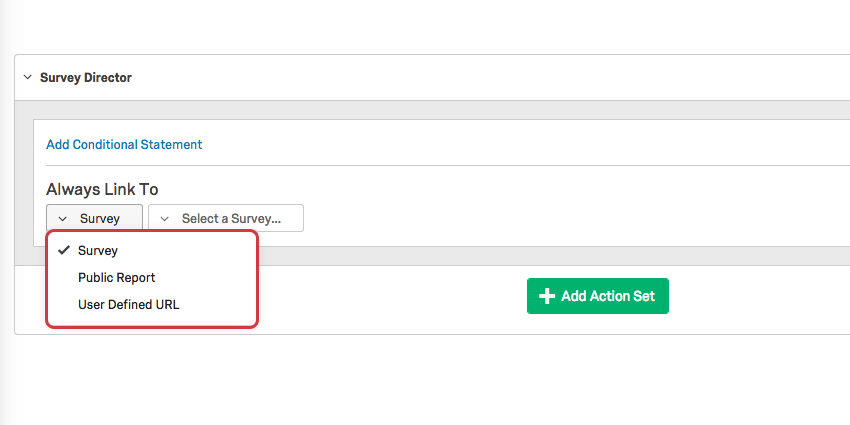Choose Survey from the link type menu
Viewport: 850px width, 425px height.
coord(98,251)
